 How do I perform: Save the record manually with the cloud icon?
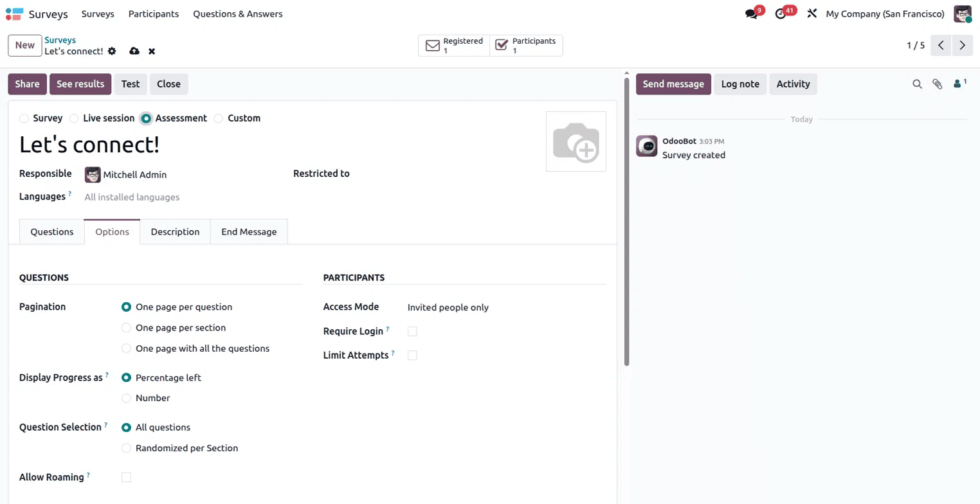coord(134,51)
